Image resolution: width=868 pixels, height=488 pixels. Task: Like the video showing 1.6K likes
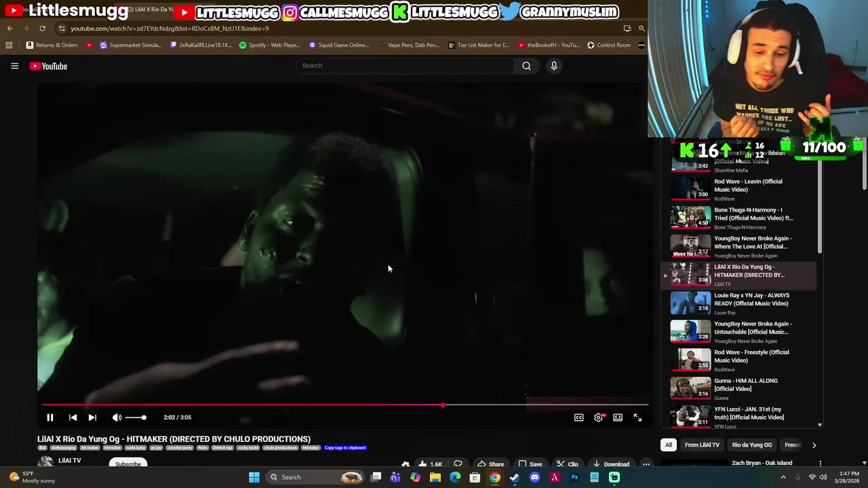[430, 464]
